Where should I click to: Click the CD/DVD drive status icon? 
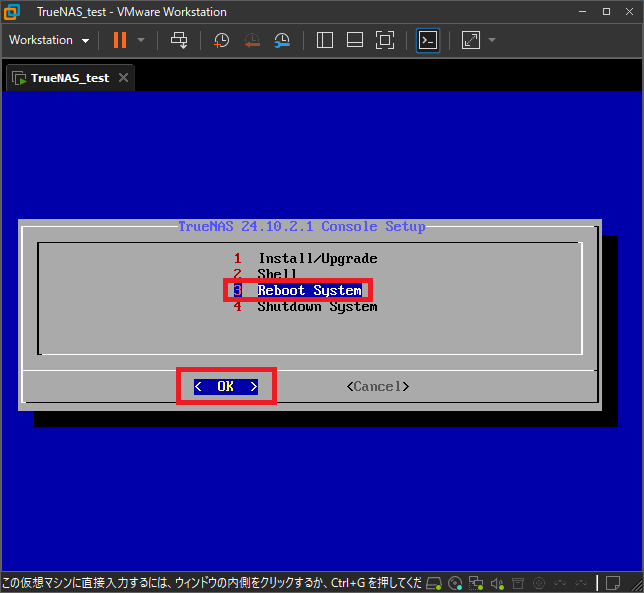pyautogui.click(x=455, y=583)
